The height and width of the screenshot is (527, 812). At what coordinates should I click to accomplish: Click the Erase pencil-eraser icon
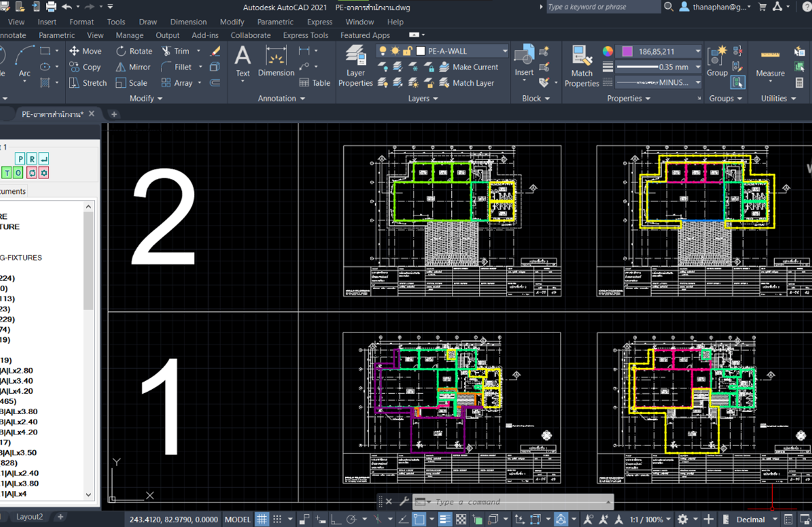(x=215, y=51)
